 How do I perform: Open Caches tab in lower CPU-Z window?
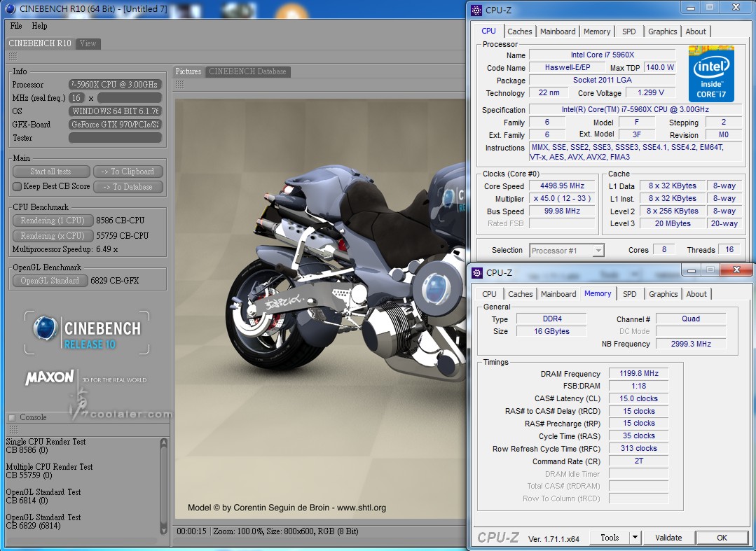[x=521, y=294]
